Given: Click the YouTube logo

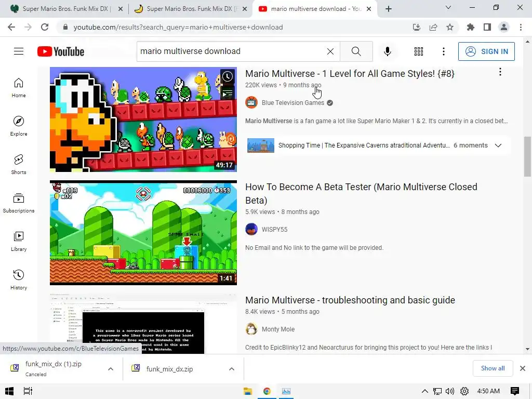Looking at the screenshot, I should tap(61, 51).
